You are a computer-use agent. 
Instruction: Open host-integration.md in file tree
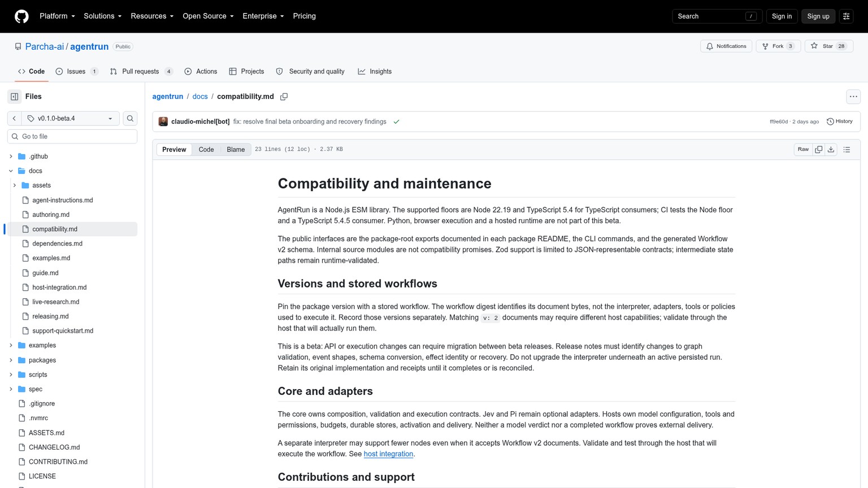pos(59,287)
